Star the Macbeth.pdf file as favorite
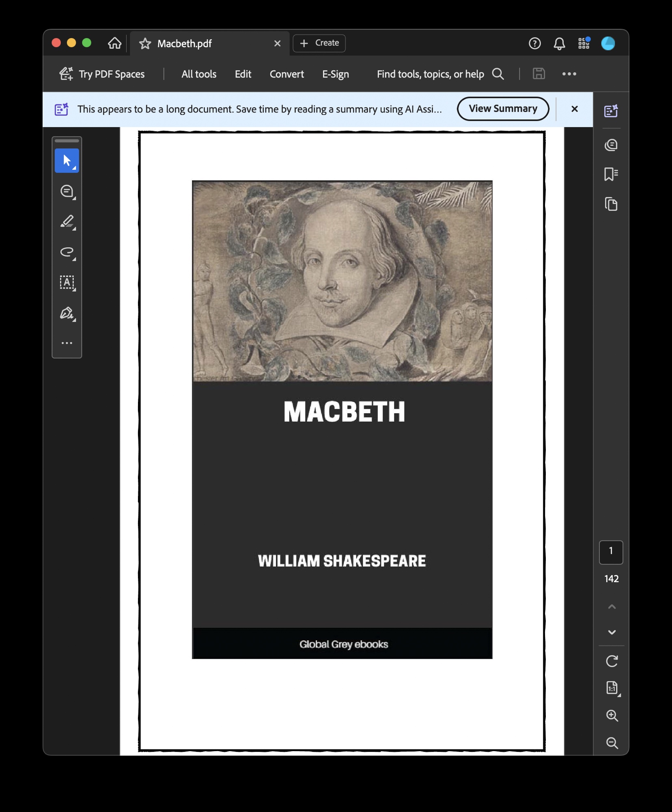The height and width of the screenshot is (812, 672). pos(145,43)
